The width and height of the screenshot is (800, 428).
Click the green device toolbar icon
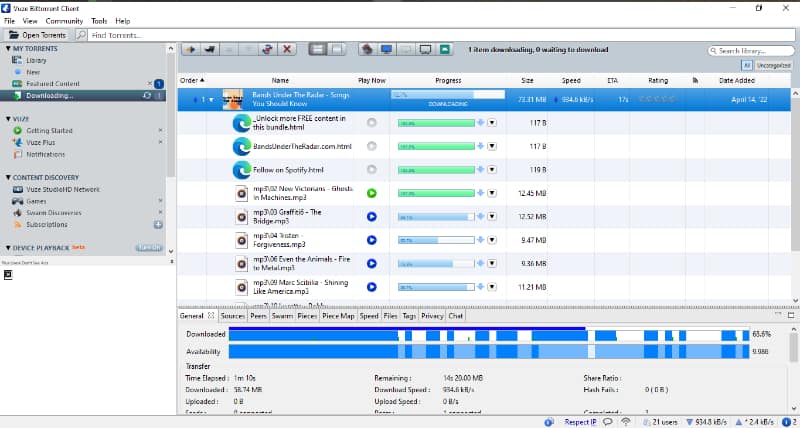tap(445, 49)
